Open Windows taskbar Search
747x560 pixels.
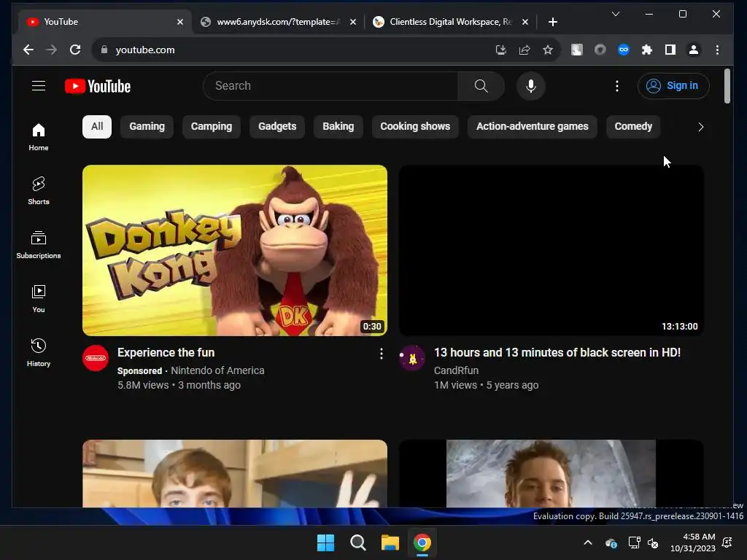(x=357, y=542)
